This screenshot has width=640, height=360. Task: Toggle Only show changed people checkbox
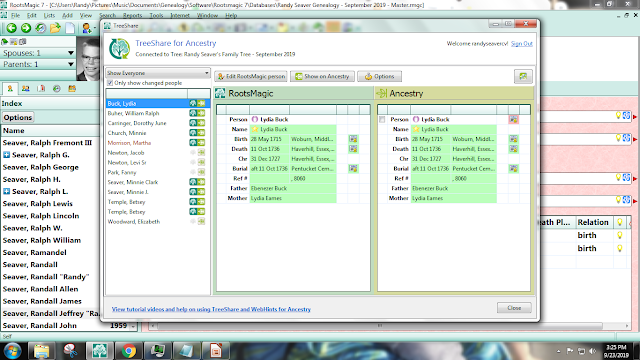click(x=110, y=83)
